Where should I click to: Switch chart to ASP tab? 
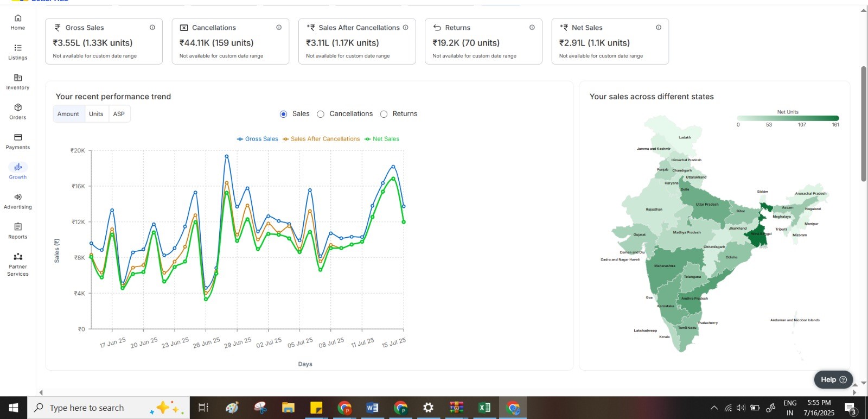119,114
